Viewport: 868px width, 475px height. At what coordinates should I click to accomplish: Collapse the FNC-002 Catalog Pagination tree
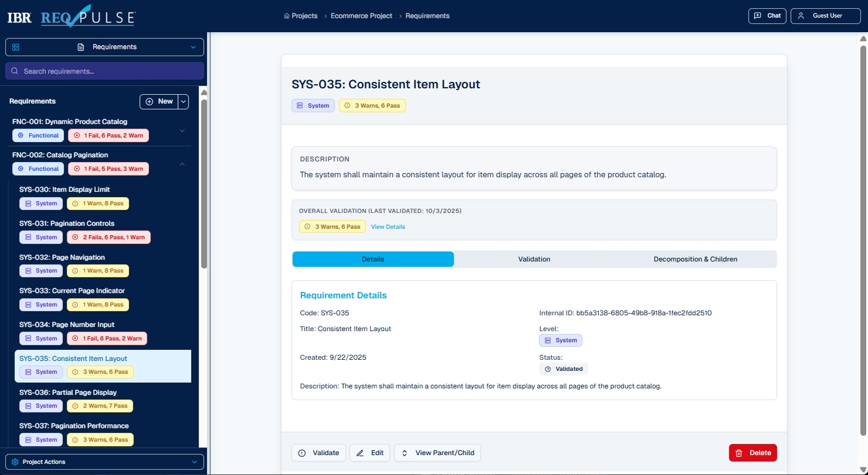pyautogui.click(x=182, y=164)
